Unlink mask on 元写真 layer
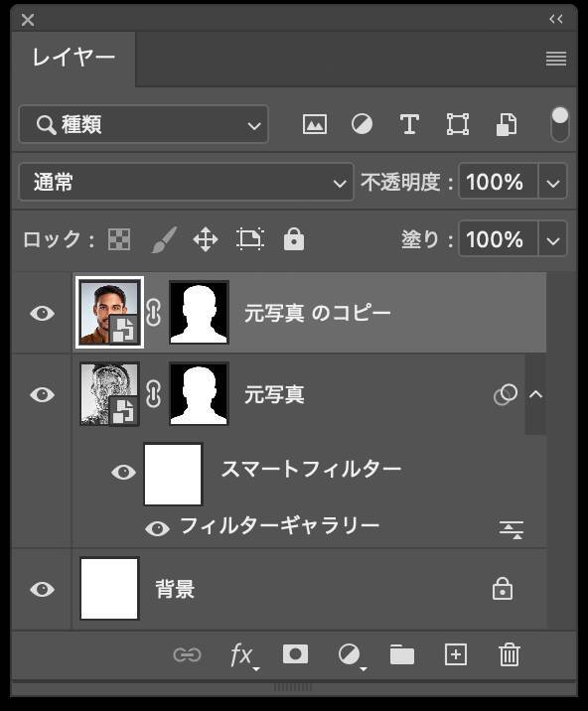The image size is (588, 711). [154, 393]
